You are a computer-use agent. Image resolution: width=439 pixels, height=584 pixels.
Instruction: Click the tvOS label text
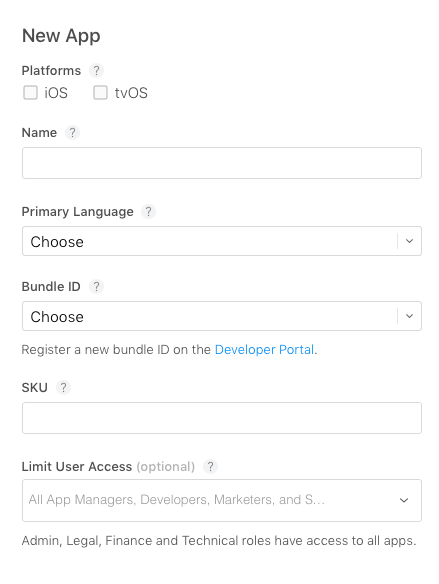(131, 93)
